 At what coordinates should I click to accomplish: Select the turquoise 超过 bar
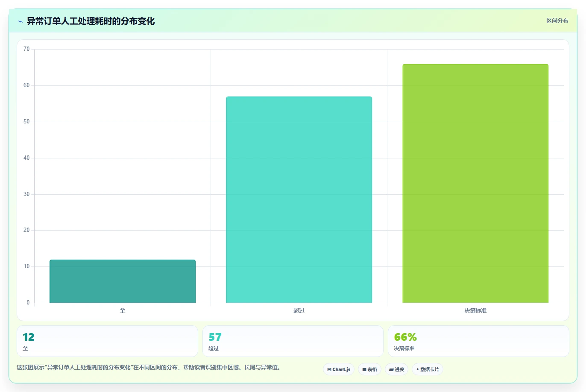pyautogui.click(x=299, y=200)
